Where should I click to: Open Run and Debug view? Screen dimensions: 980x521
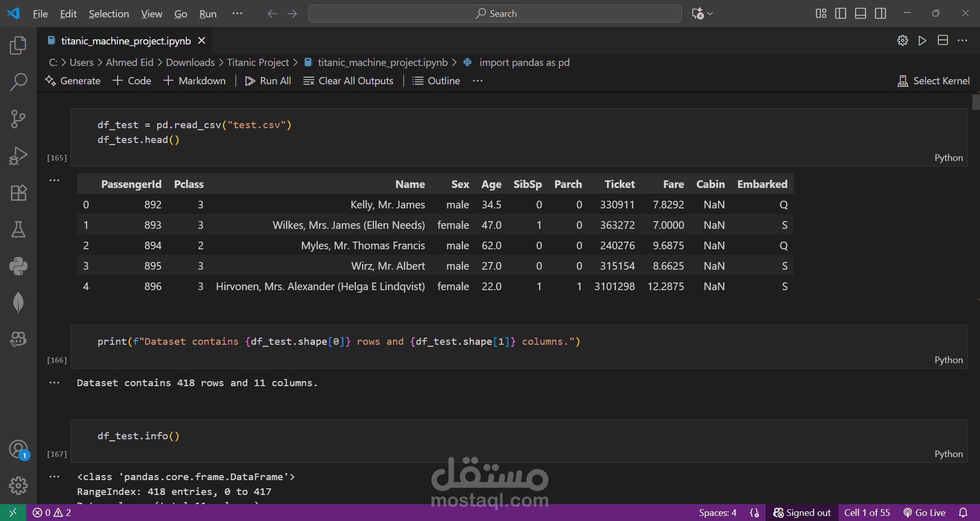(x=18, y=156)
